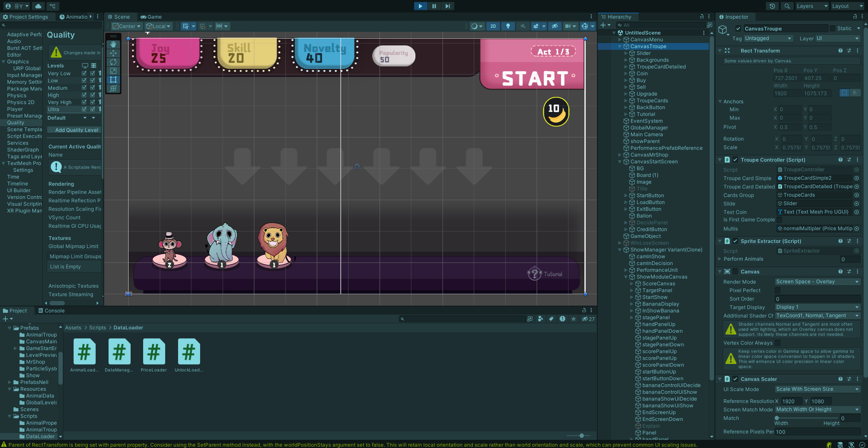The image size is (868, 448).
Task: Select the Rotate tool in scene view
Action: [x=113, y=62]
